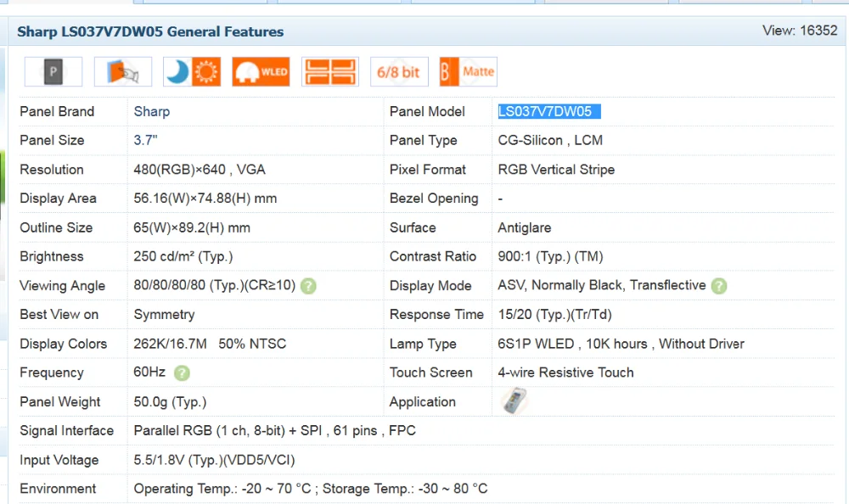Click the 60Hz frequency value
Viewport: 849px width, 504px height.
[149, 372]
